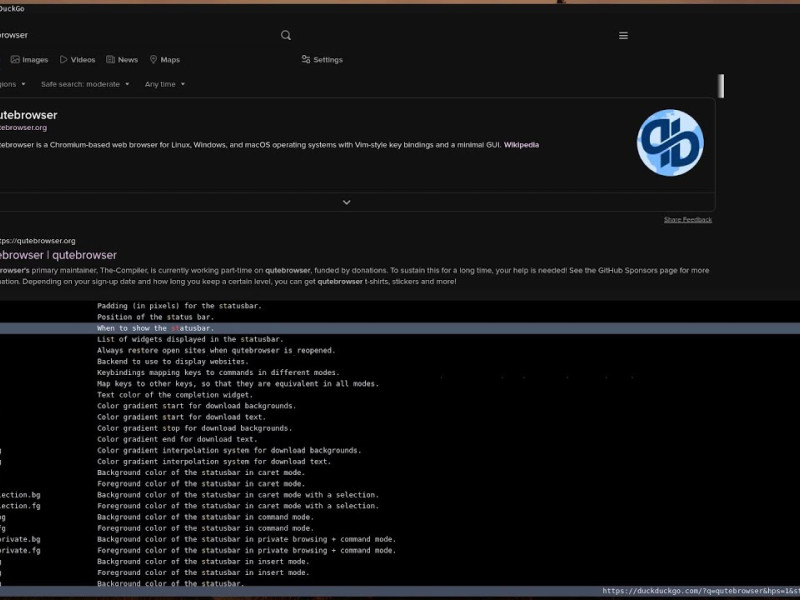This screenshot has width=800, height=600.
Task: Click the magnifier search icon
Action: click(286, 35)
